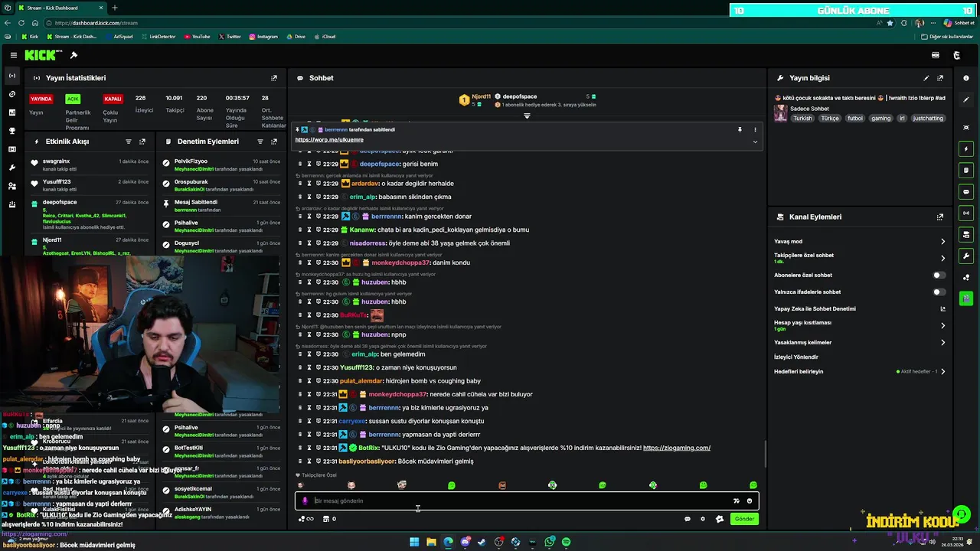Open ziogaming.com link in BotRix message
Viewport: 980px width, 551px height.
[677, 448]
